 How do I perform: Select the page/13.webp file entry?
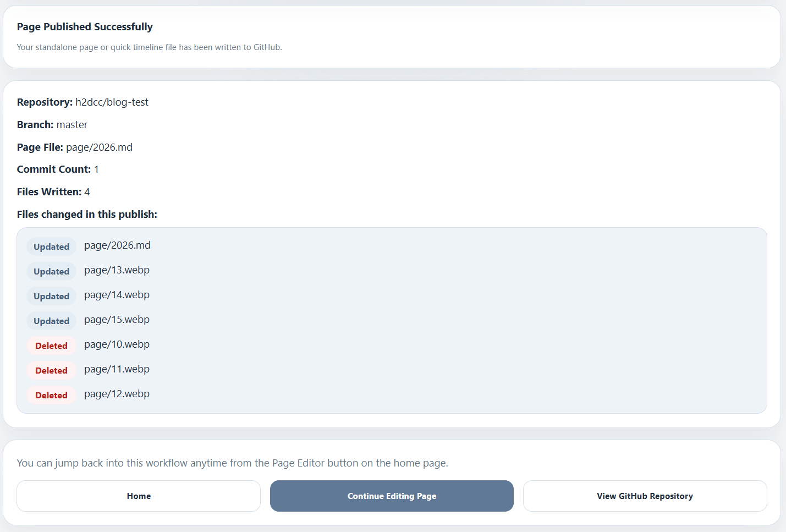117,270
